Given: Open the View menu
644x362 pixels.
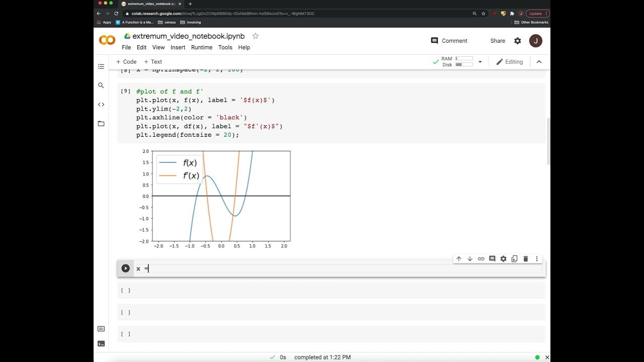Looking at the screenshot, I should (x=158, y=47).
